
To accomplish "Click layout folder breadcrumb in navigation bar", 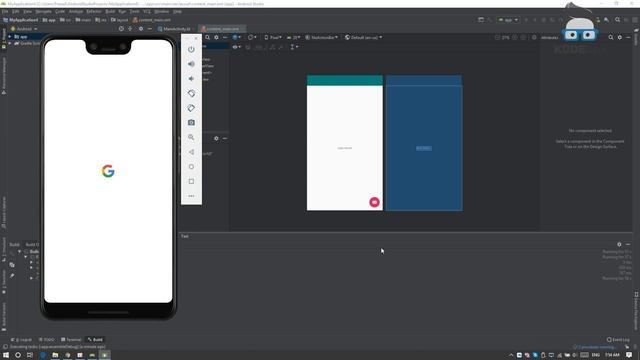I will [x=119, y=20].
